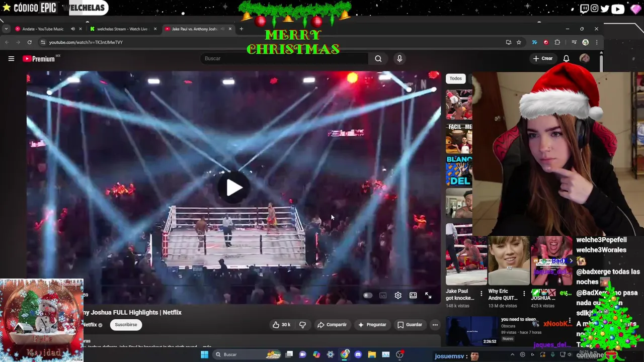This screenshot has height=362, width=644.
Task: Open the YouTube account avatar menu
Action: tap(585, 58)
